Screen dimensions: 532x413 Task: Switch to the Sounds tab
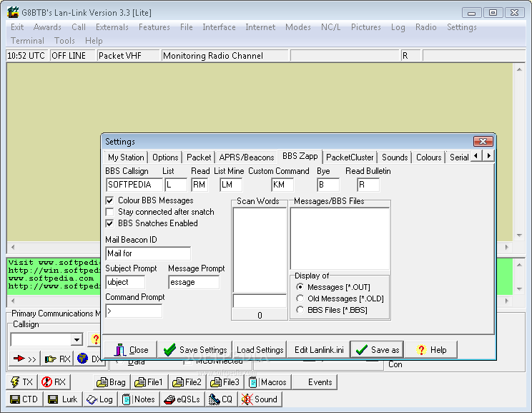pos(395,157)
